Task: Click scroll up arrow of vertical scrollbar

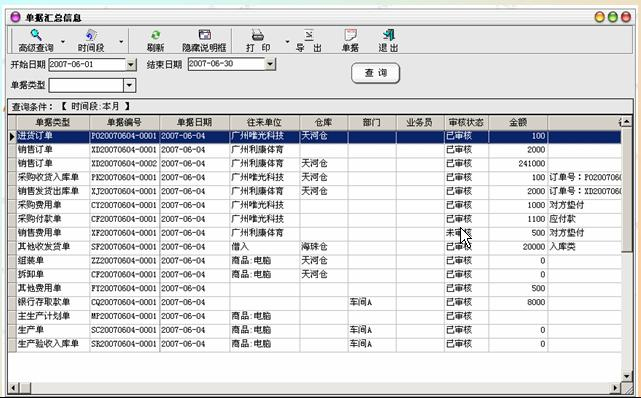Action: [627, 120]
